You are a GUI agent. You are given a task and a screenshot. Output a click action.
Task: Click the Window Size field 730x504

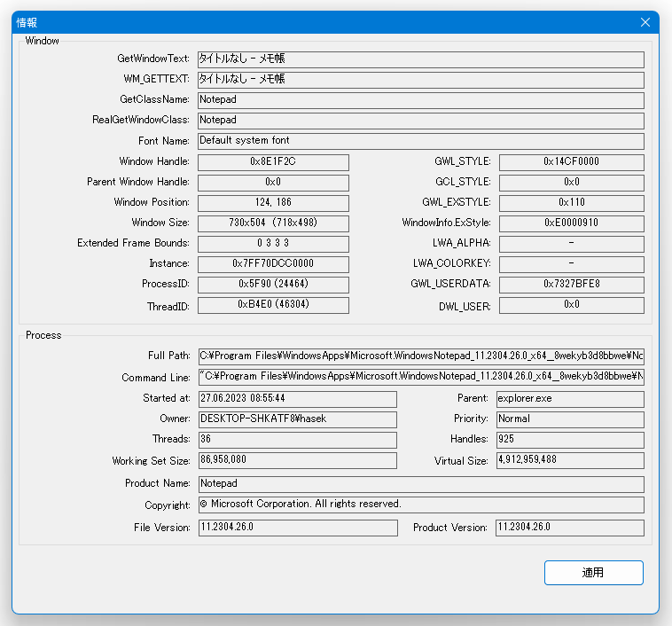coord(273,223)
